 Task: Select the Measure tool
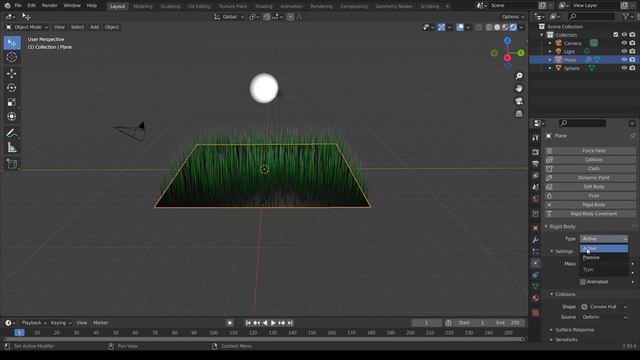point(12,147)
